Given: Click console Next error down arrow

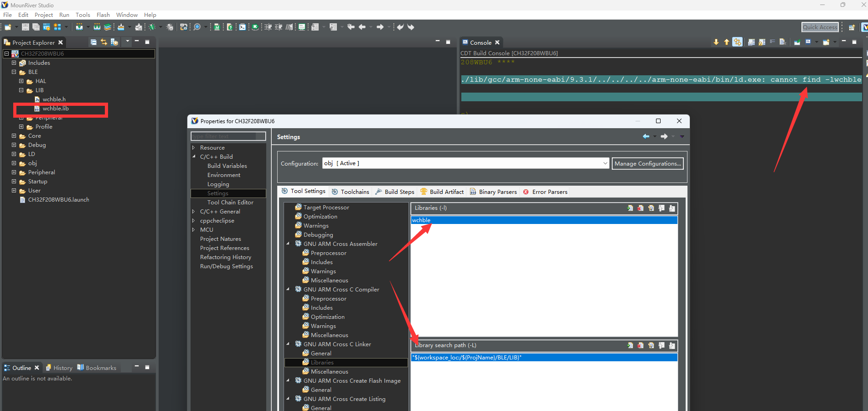Looking at the screenshot, I should tap(716, 42).
